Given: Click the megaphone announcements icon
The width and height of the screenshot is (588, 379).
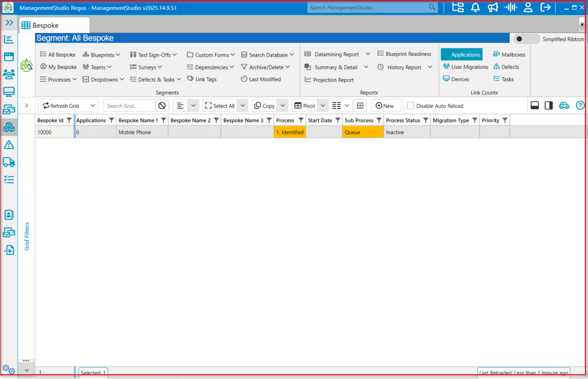Looking at the screenshot, I should tap(493, 7).
